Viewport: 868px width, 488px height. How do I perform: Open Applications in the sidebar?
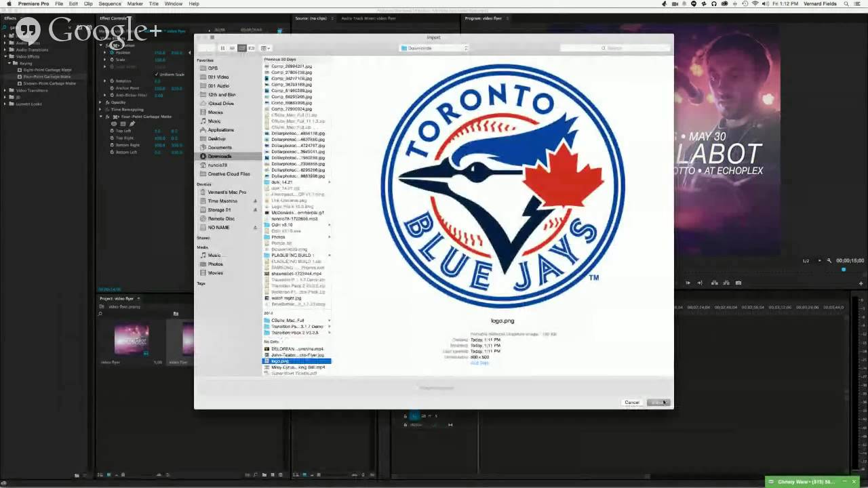point(221,130)
